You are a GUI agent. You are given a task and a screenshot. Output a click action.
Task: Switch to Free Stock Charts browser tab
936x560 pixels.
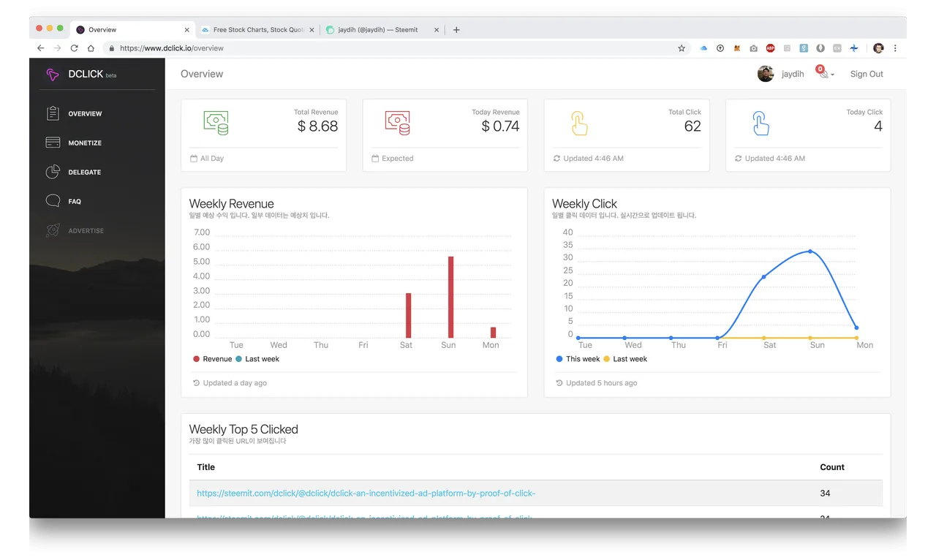click(257, 30)
